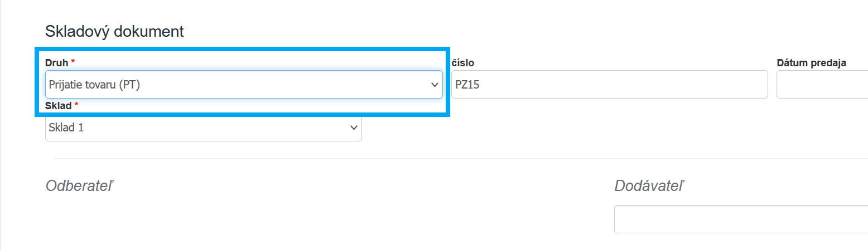868x250 pixels.
Task: Click the číslo field label
Action: coord(463,63)
